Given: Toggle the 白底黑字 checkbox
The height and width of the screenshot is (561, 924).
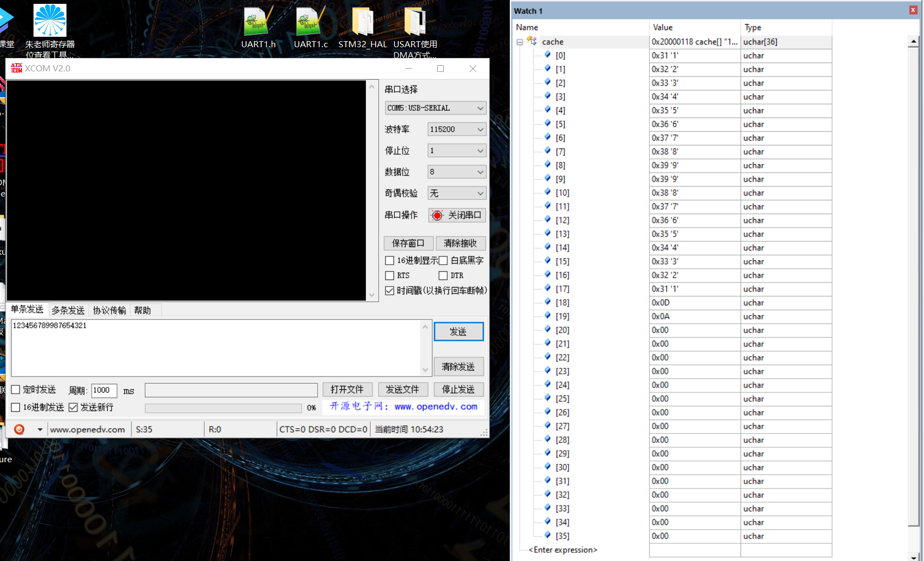Looking at the screenshot, I should [443, 260].
